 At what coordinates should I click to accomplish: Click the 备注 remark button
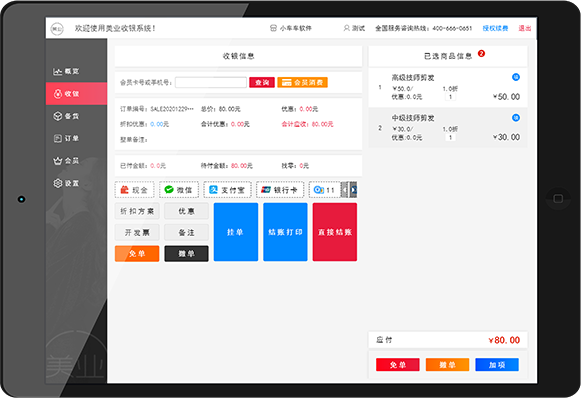pos(186,232)
